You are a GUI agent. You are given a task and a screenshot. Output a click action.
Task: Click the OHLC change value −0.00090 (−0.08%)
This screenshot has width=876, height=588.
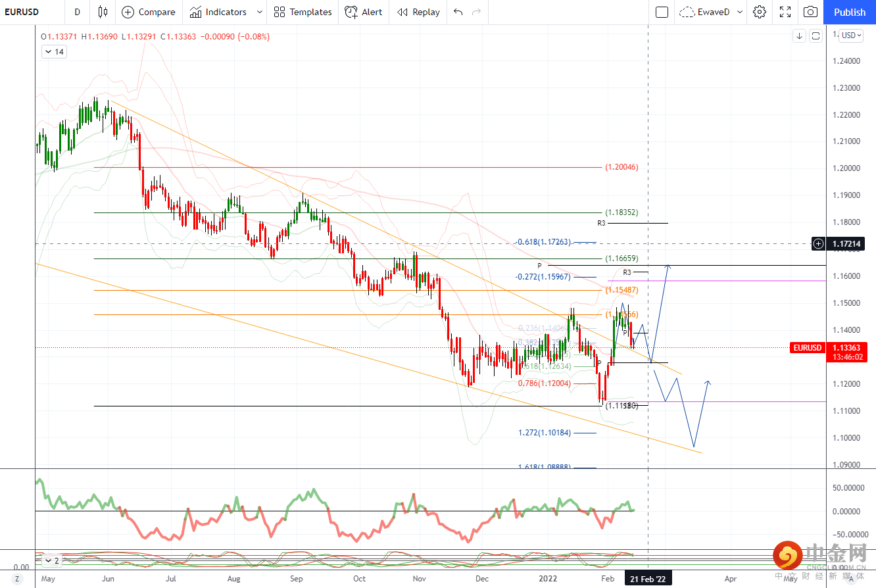point(236,37)
